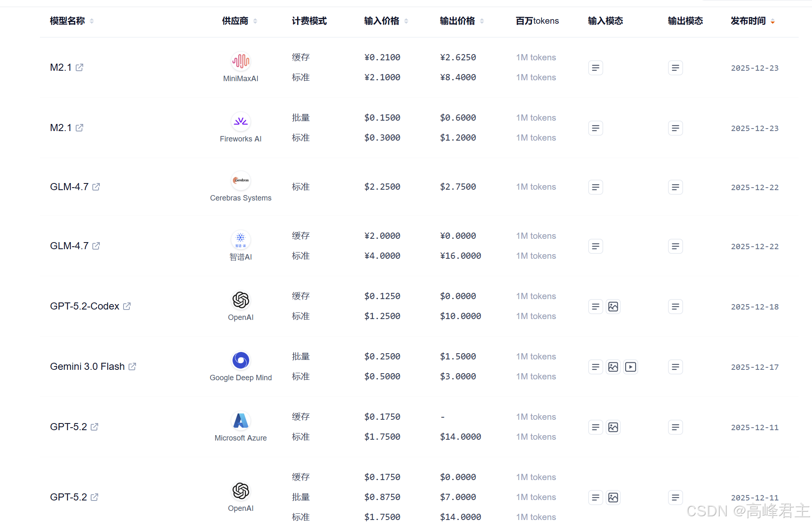
Task: Sort by 输出价格 column arrows
Action: 482,21
